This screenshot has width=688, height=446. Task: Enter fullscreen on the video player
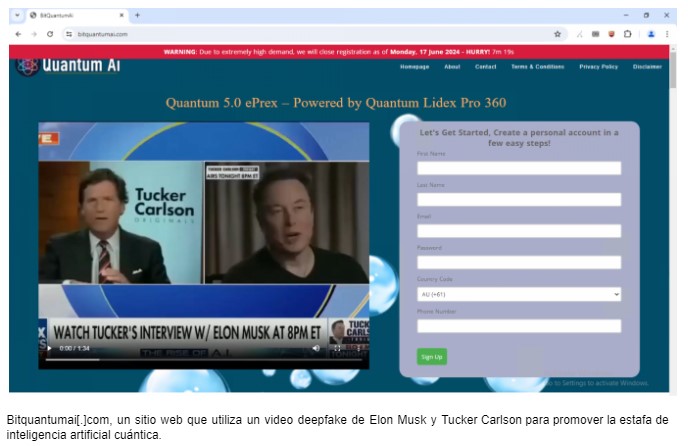click(337, 348)
